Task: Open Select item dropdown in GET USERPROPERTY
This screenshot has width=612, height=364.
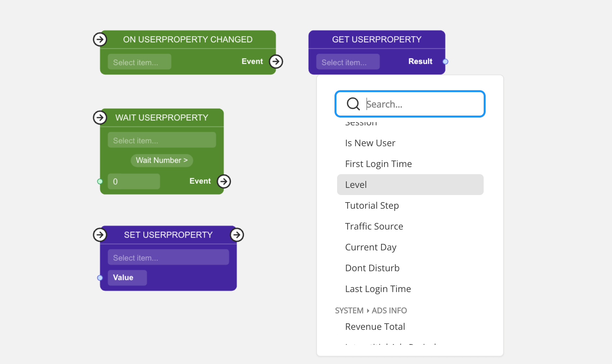Action: (x=348, y=62)
